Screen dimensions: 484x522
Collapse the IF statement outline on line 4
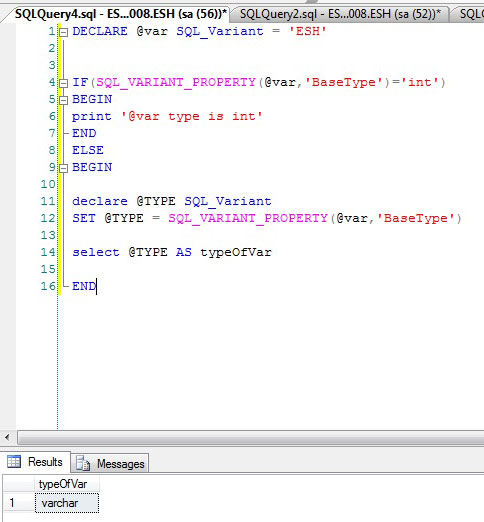point(63,83)
